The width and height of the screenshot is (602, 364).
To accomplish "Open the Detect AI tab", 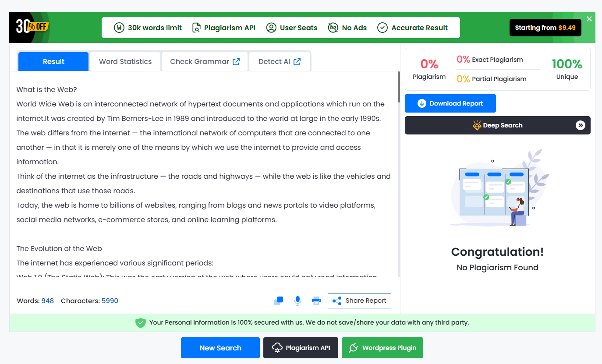I will click(x=280, y=61).
